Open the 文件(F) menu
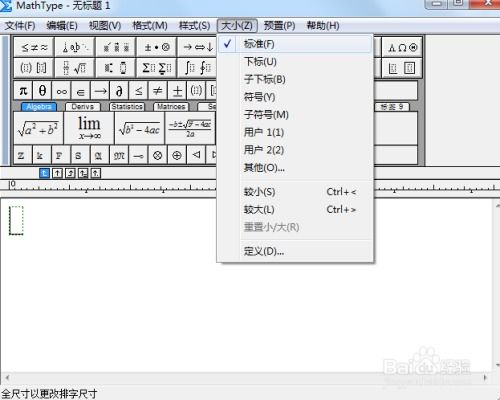500x400 pixels. (20, 26)
